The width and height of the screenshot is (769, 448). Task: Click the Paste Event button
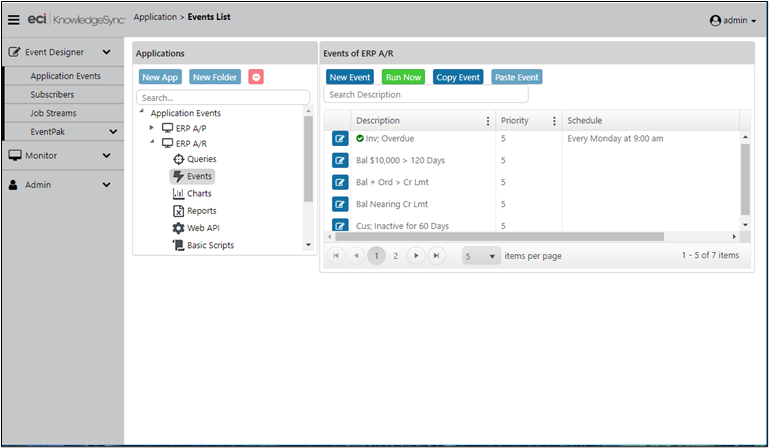[516, 77]
